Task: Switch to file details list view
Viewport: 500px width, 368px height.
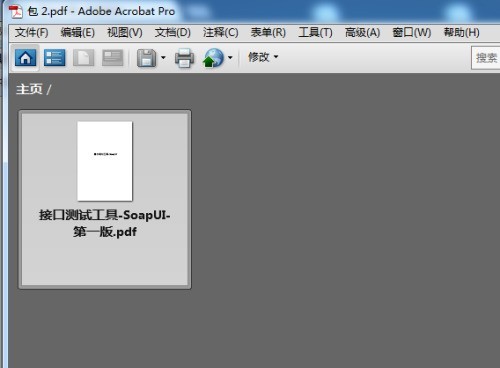Action: (54, 58)
